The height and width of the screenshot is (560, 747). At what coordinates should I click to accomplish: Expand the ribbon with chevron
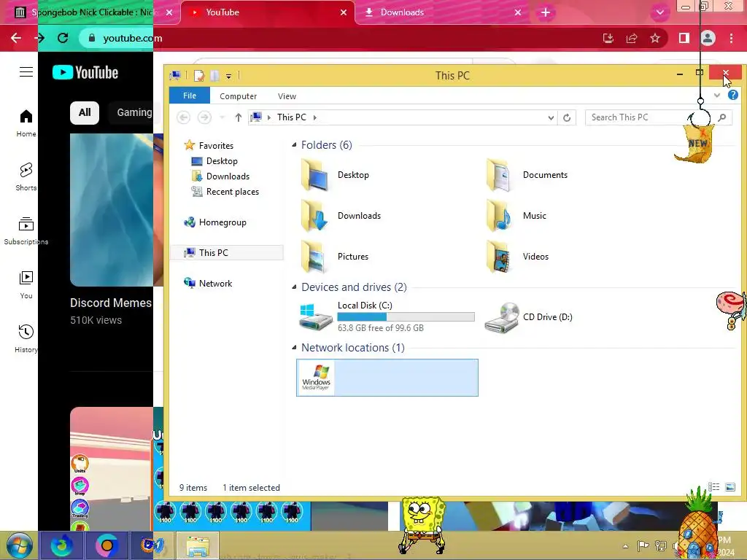(717, 96)
